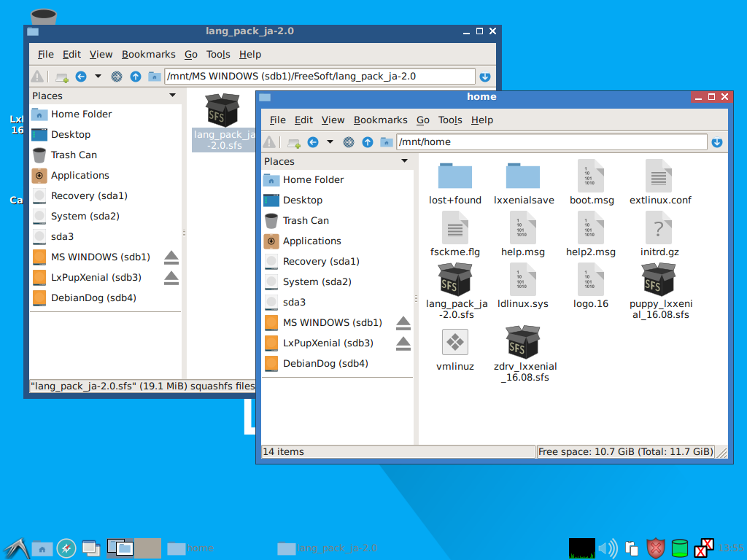
Task: Click the Go button beside /mnt/home path
Action: [x=717, y=142]
